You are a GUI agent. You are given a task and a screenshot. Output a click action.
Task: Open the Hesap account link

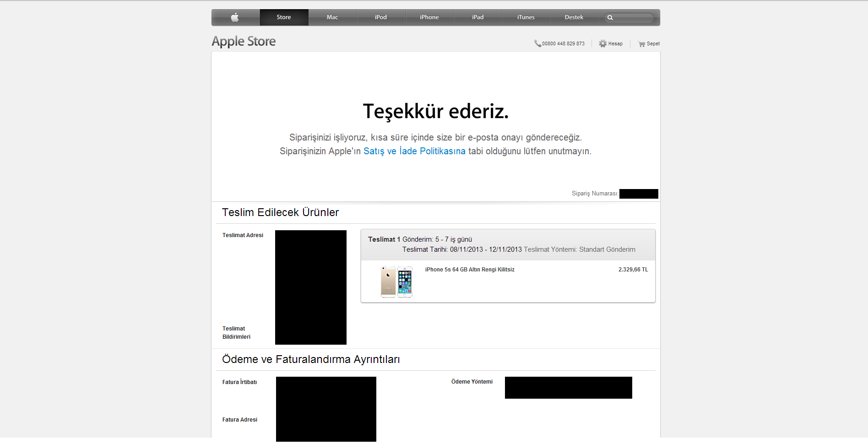tap(615, 44)
